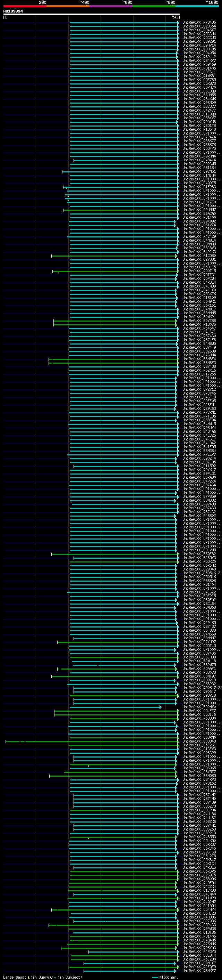The height and width of the screenshot is (980, 222).
Task: Click hit label UniRef100_B9RHV0
Action: (x=199, y=707)
